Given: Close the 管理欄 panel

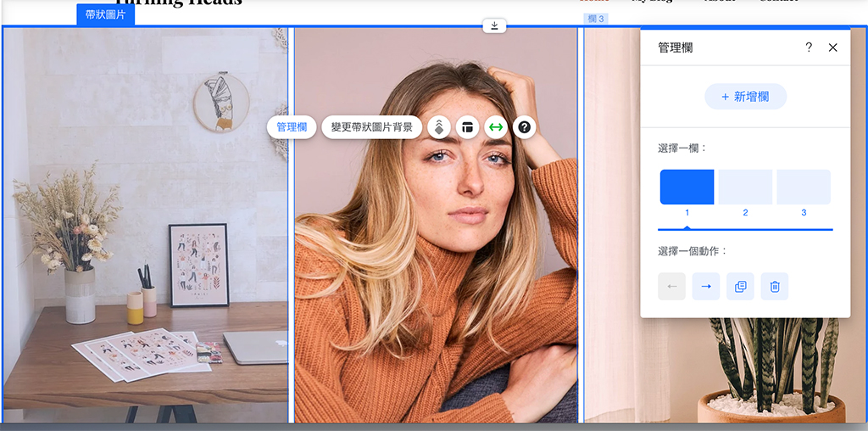Looking at the screenshot, I should pos(832,48).
